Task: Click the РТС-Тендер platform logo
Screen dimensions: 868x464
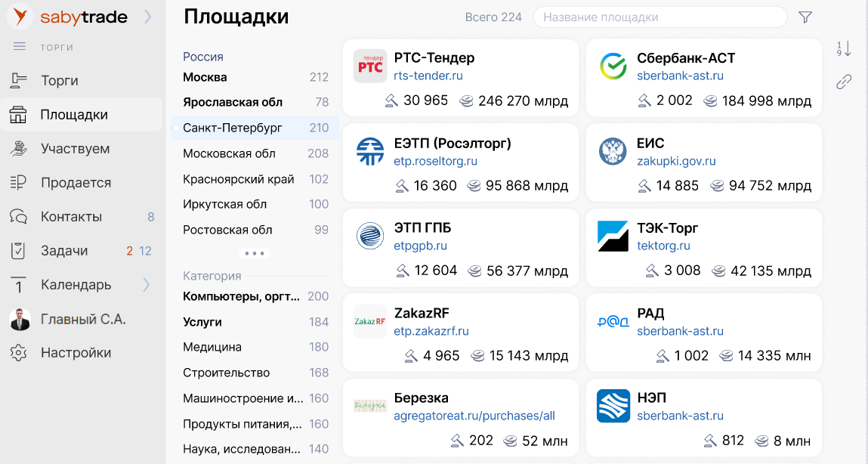Action: [x=370, y=67]
